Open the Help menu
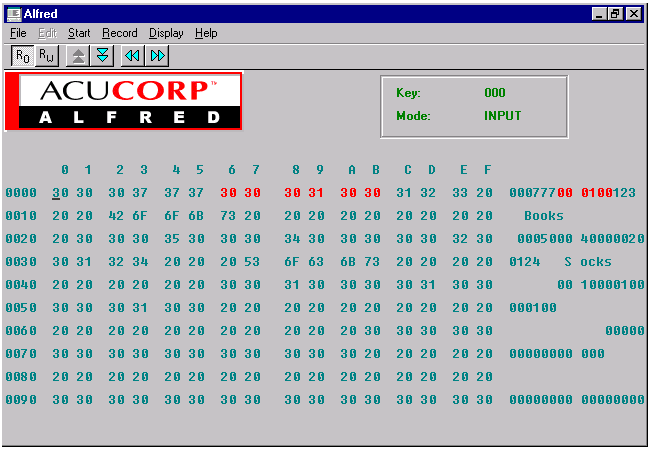The width and height of the screenshot is (650, 453). pyautogui.click(x=206, y=33)
